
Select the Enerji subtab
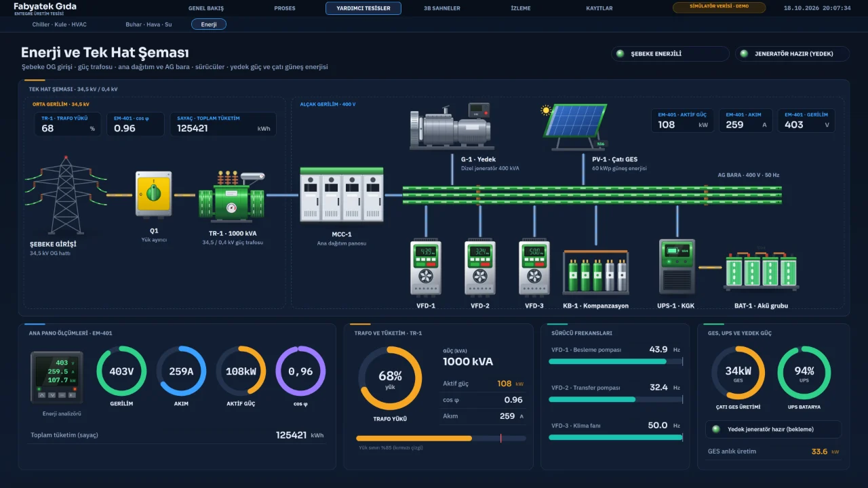pos(209,24)
